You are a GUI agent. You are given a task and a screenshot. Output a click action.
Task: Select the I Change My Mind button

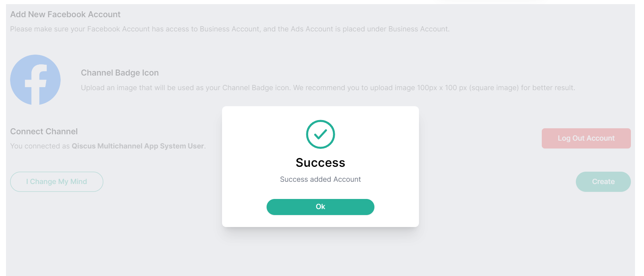pyautogui.click(x=57, y=182)
